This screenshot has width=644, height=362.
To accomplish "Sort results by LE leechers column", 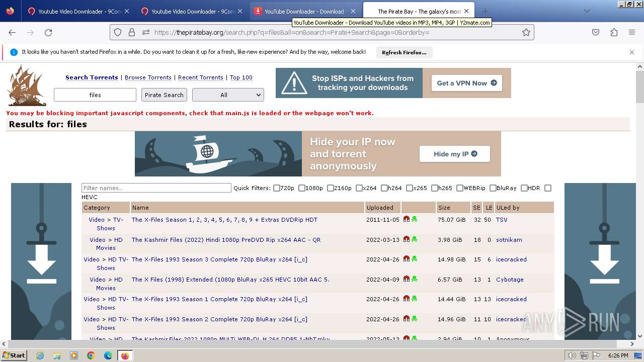I will tap(489, 208).
